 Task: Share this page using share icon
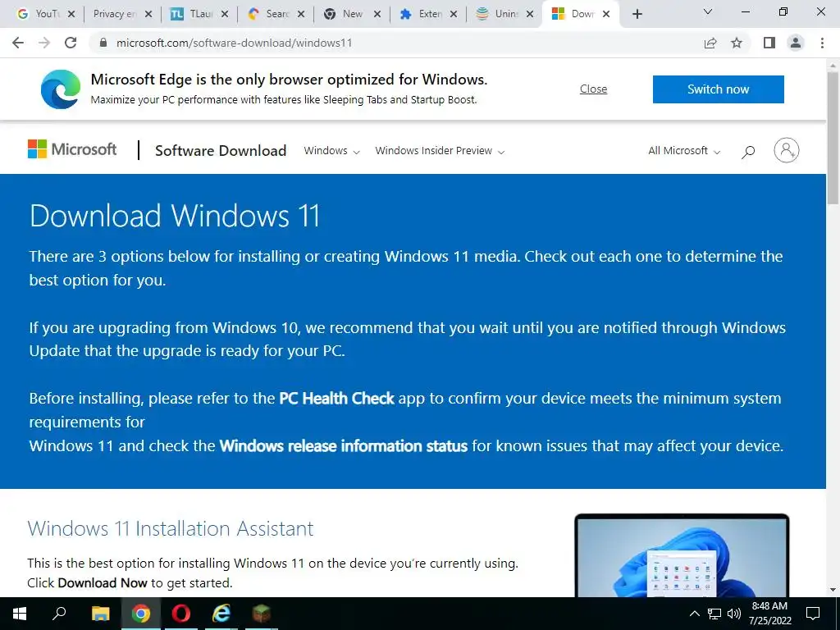point(710,43)
